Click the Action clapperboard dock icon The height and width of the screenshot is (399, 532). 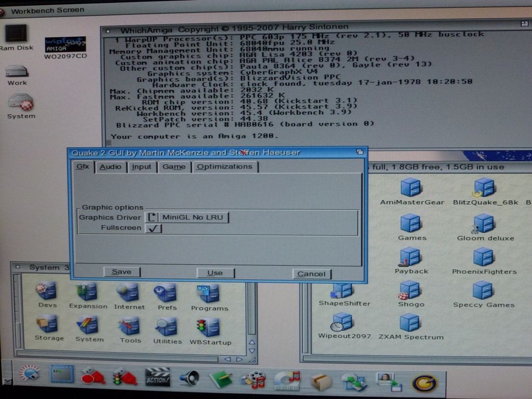tap(157, 378)
